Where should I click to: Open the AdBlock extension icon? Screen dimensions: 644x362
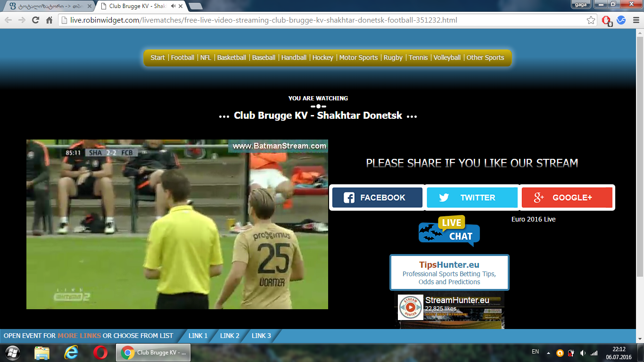coord(607,20)
